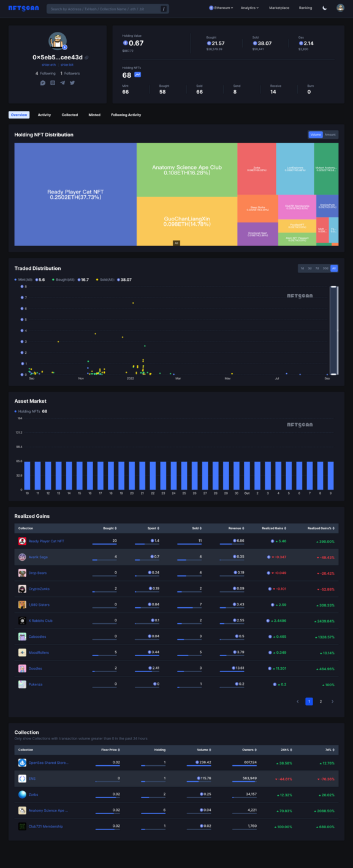Open shiel.bit name link
This screenshot has height=868, width=353.
pos(67,64)
